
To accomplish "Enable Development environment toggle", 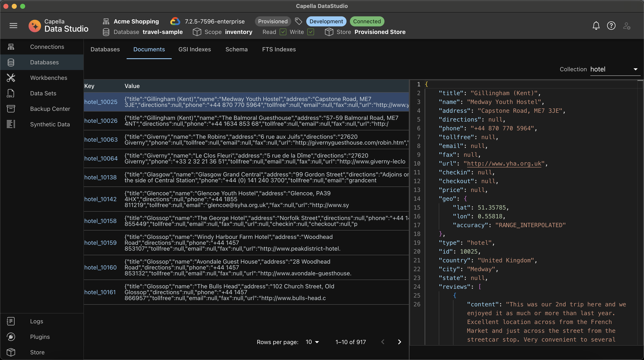I will point(326,21).
